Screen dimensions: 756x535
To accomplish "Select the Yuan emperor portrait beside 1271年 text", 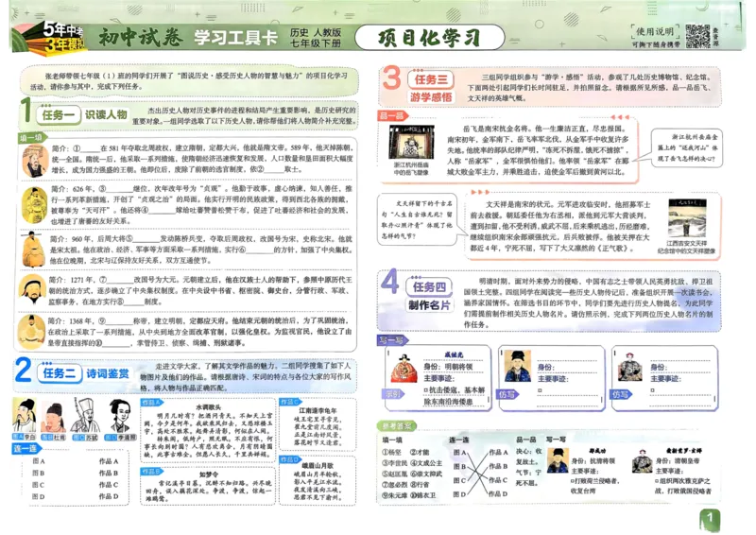I will coord(32,290).
